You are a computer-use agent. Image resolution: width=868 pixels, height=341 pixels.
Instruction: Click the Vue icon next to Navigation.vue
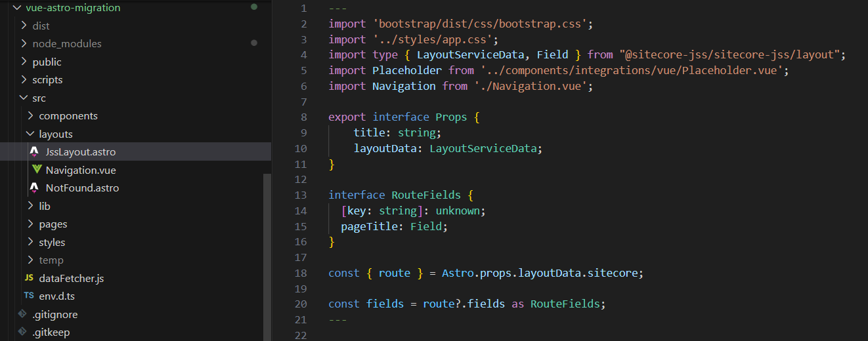[x=37, y=170]
